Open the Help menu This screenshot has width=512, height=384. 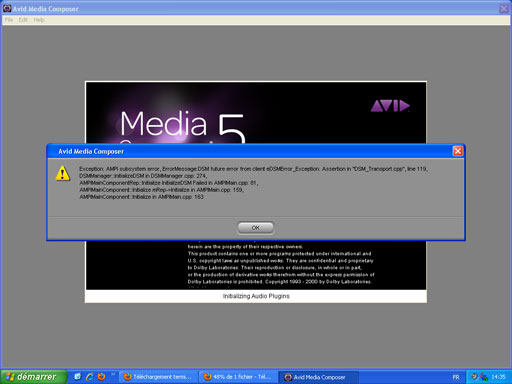[39, 20]
